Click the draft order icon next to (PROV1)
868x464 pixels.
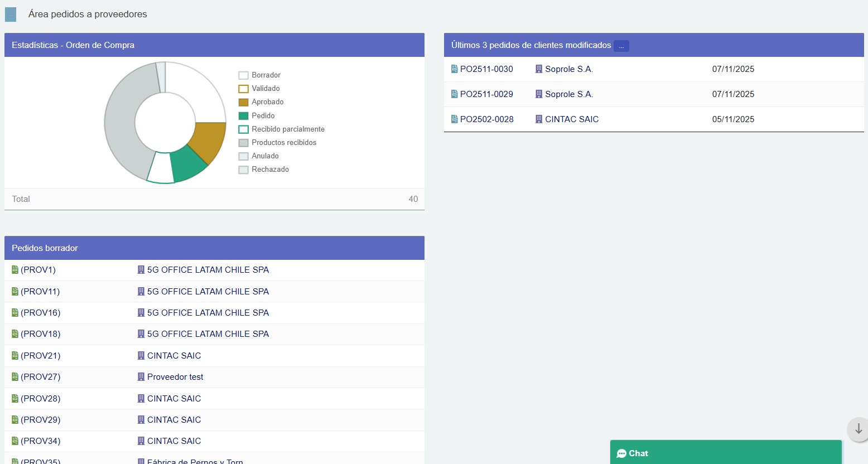15,270
